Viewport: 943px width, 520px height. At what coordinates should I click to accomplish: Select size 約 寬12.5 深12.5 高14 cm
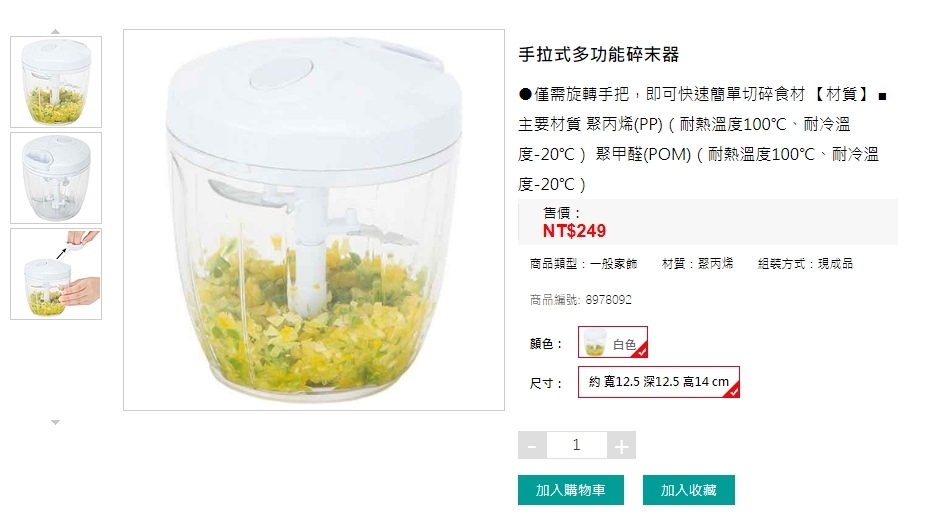pyautogui.click(x=659, y=382)
